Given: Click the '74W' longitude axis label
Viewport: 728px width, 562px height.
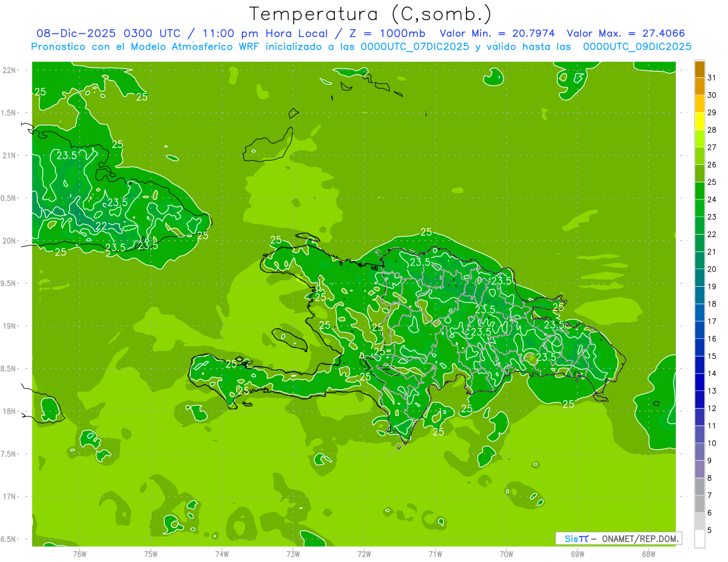Looking at the screenshot, I should click(222, 554).
